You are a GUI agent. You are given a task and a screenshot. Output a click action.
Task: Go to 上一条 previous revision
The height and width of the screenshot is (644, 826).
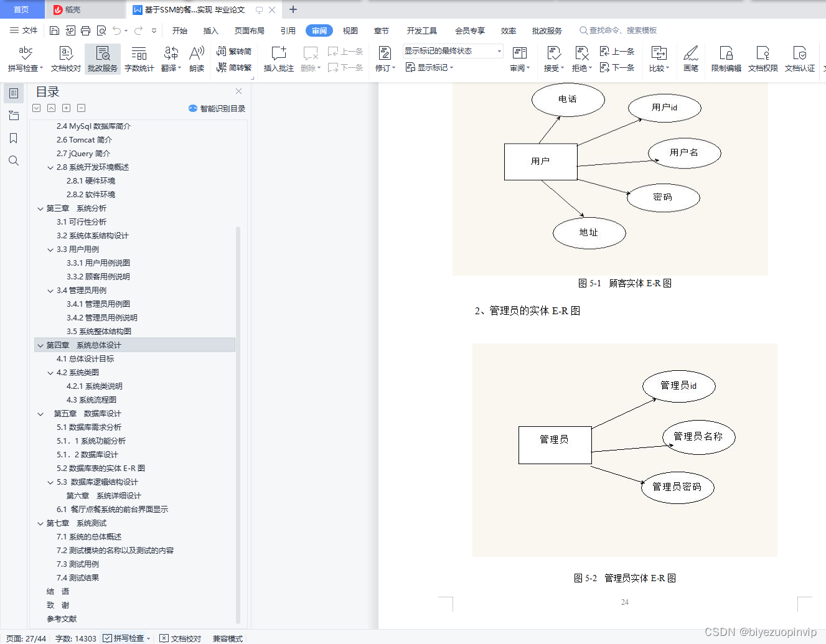click(617, 52)
